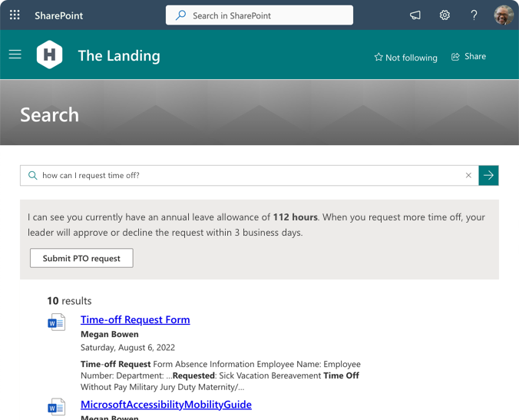
Task: Click the Time-off Request Form summary snippet
Action: pyautogui.click(x=220, y=375)
